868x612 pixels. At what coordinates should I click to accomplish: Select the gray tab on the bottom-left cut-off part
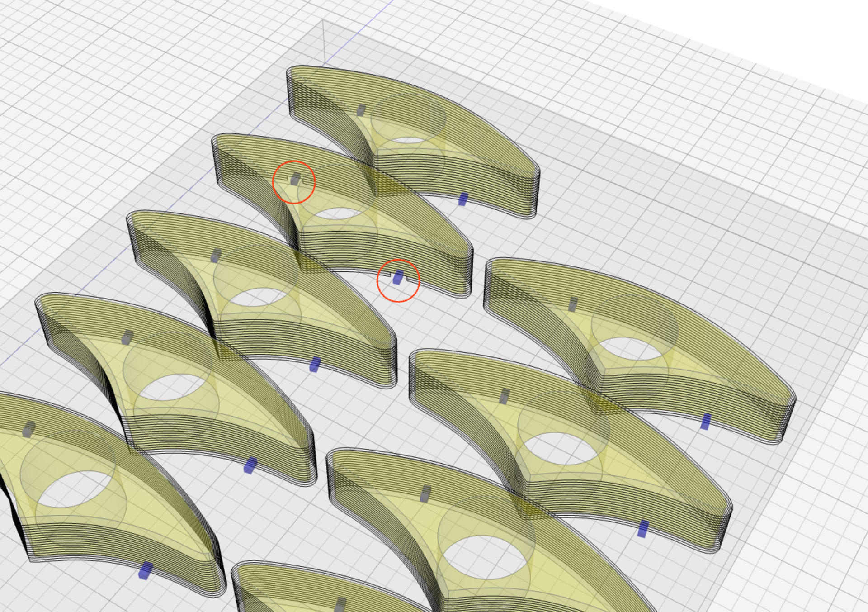tap(28, 429)
